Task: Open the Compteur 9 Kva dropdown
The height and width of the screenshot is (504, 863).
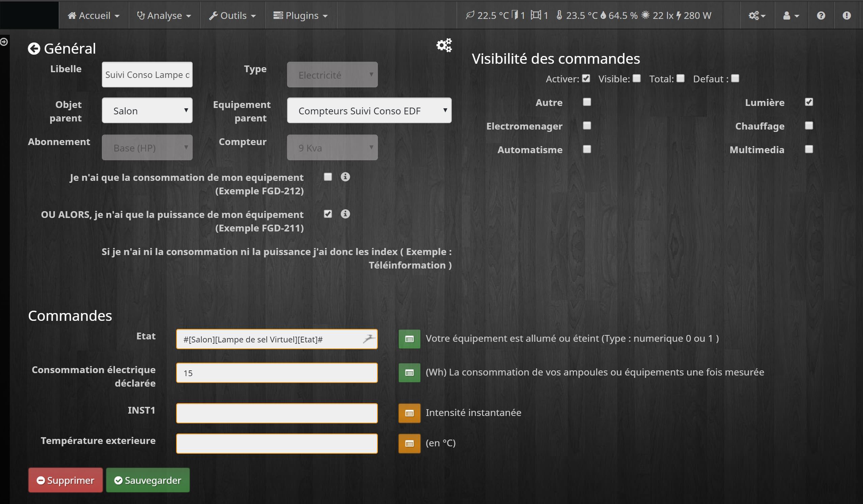Action: [x=332, y=147]
